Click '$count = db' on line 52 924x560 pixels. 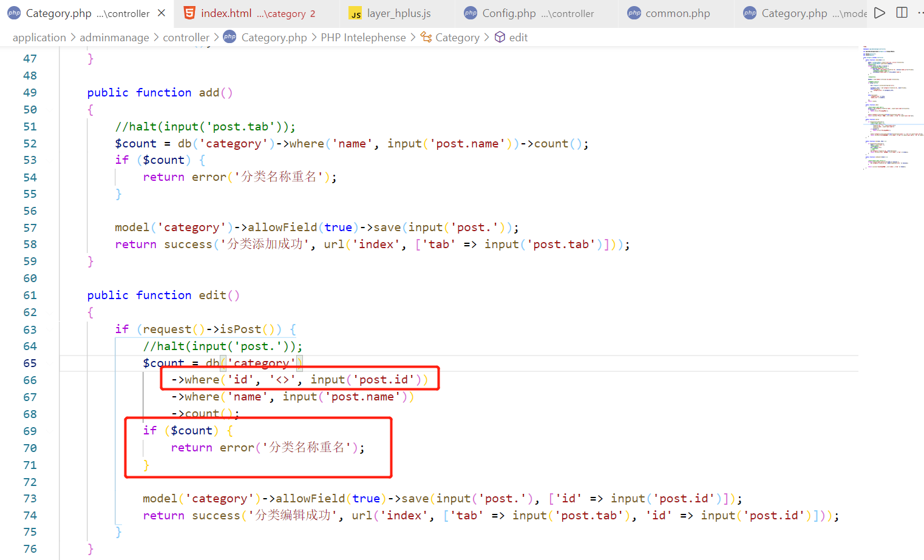pyautogui.click(x=154, y=144)
